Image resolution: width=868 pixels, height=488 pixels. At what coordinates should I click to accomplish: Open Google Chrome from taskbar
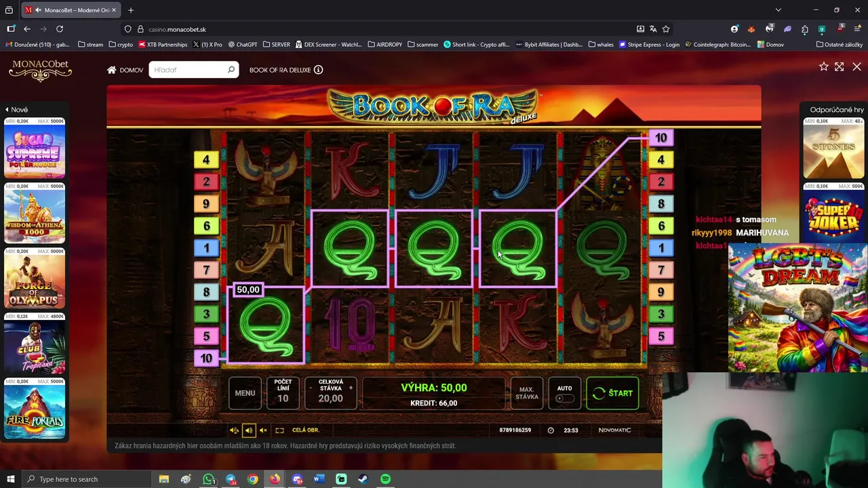pyautogui.click(x=252, y=479)
